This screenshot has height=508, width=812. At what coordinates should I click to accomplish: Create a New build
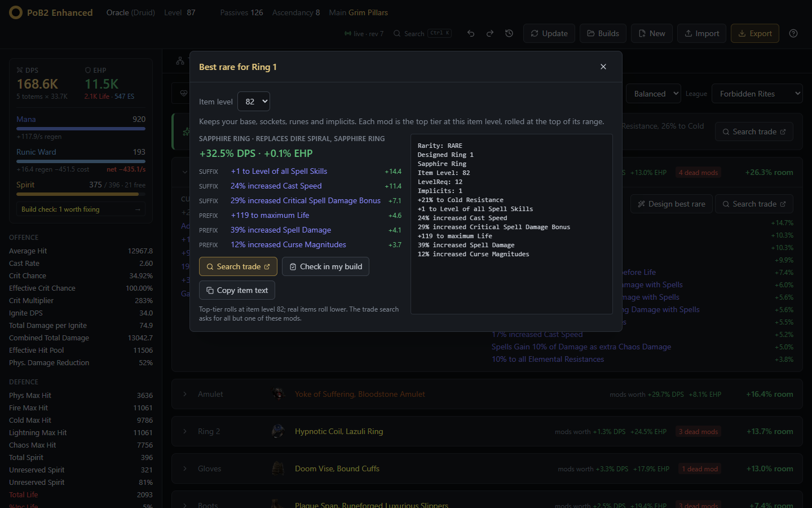(x=652, y=33)
